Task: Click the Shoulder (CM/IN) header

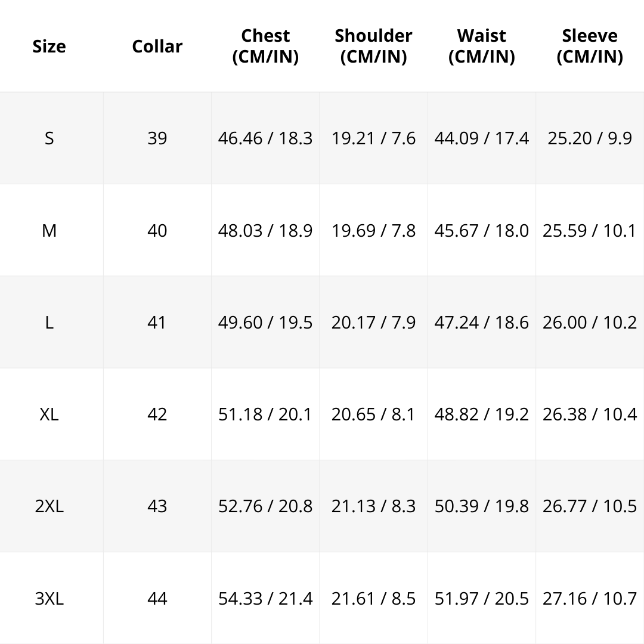Action: (373, 46)
